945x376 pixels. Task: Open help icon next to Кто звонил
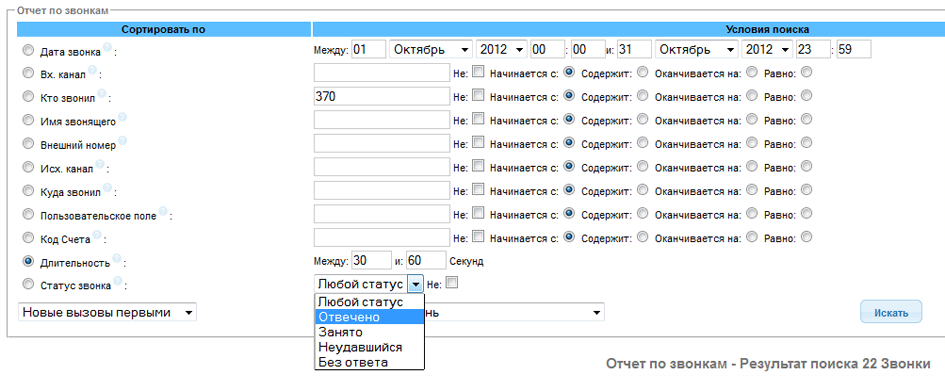101,93
